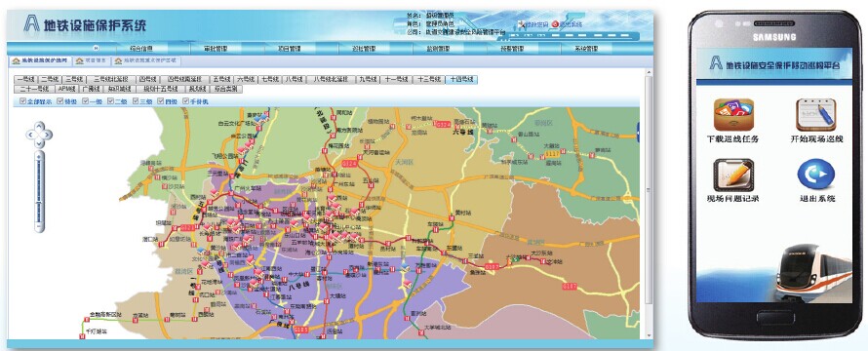Click the home icon on the first sub-tab

click(x=16, y=60)
